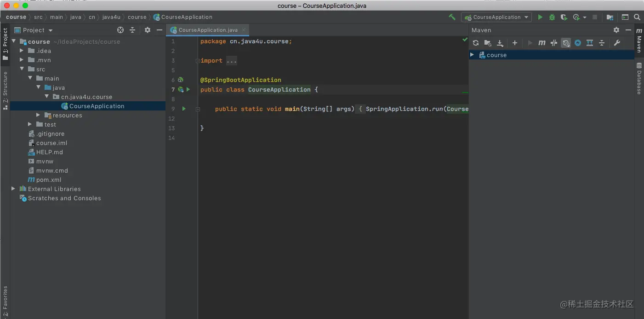Select CourseApplication in project tree

[x=88, y=106]
